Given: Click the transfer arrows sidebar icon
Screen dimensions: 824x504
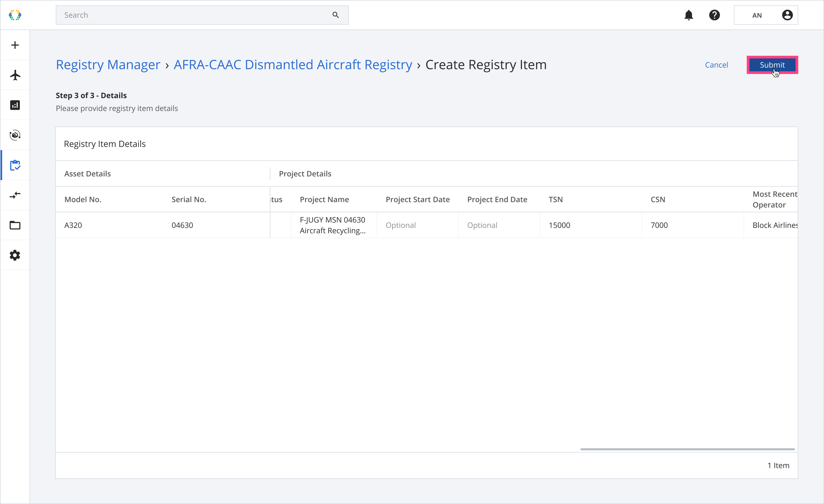Looking at the screenshot, I should click(15, 195).
